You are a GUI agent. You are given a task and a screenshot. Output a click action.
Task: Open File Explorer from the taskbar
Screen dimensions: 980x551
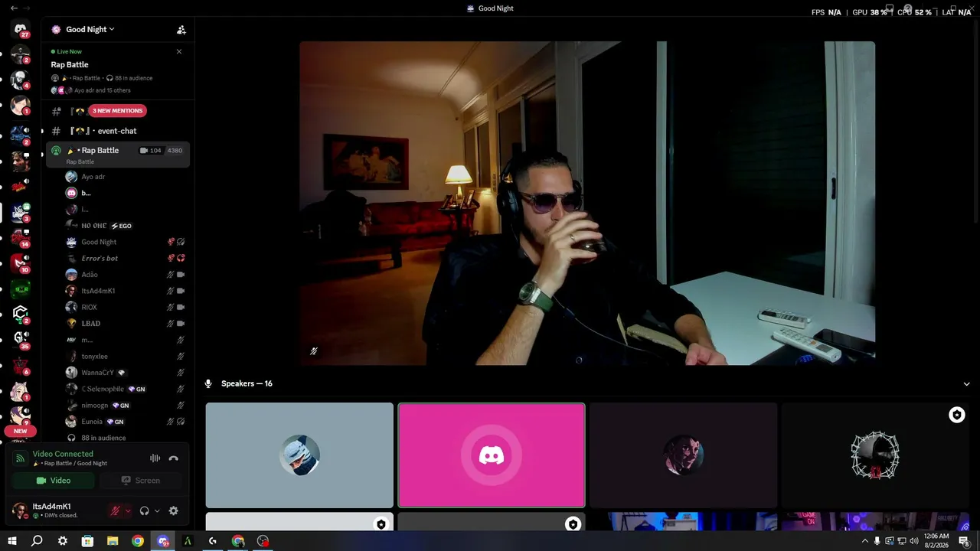(x=113, y=541)
